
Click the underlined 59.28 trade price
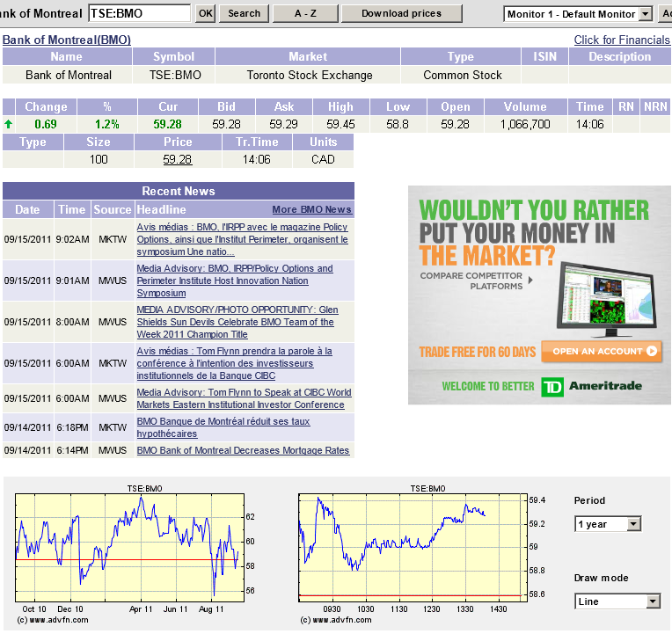point(177,159)
